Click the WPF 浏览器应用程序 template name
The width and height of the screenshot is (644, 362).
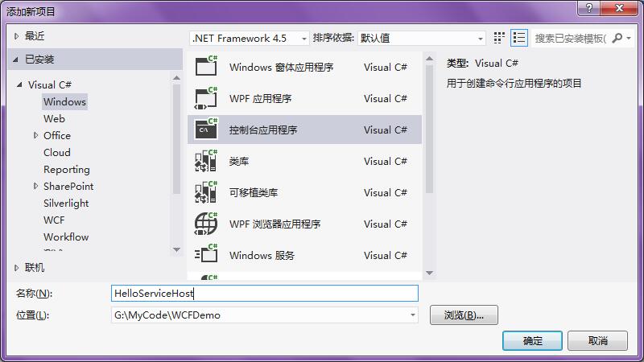tap(275, 224)
